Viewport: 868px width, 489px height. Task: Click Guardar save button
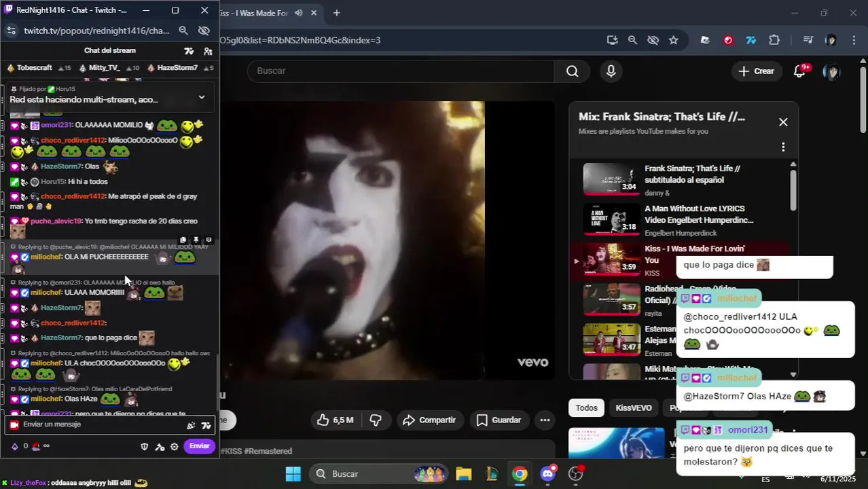[x=499, y=420]
